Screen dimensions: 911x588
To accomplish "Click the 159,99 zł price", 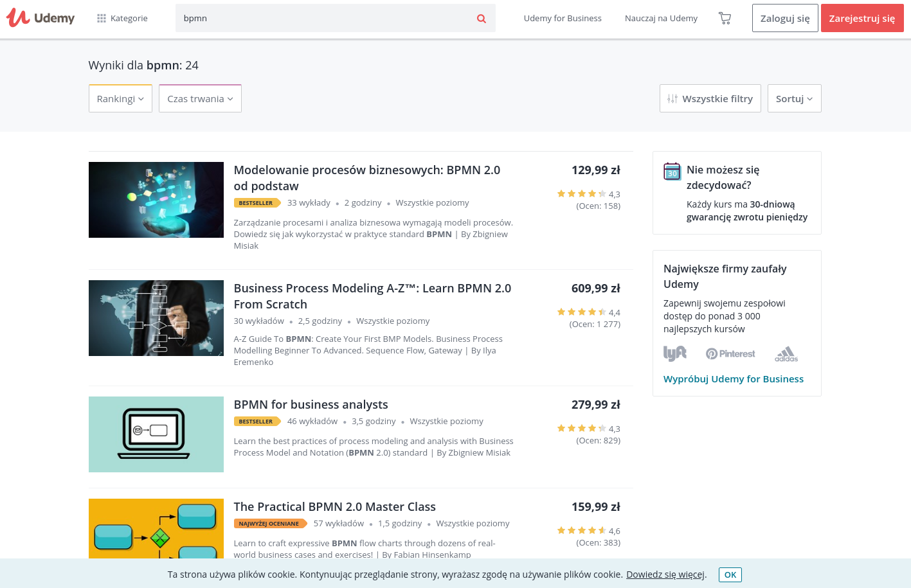I will coord(595,507).
